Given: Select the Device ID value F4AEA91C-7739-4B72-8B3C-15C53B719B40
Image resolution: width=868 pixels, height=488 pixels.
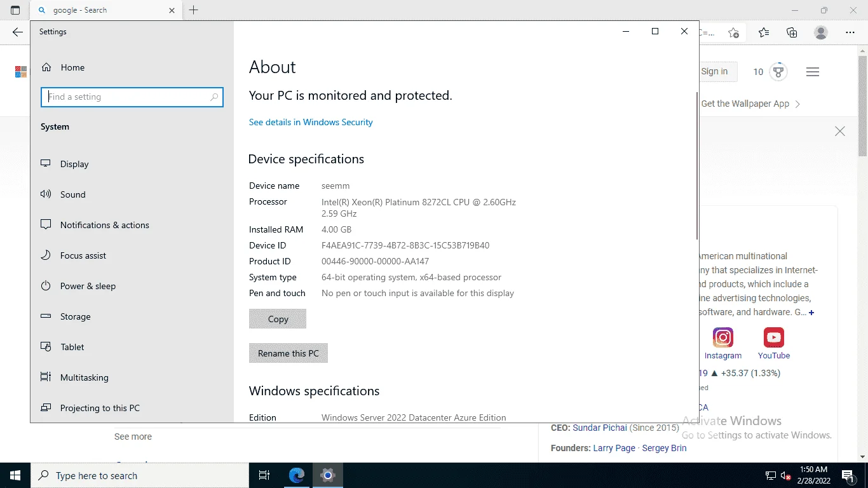Looking at the screenshot, I should (x=405, y=245).
